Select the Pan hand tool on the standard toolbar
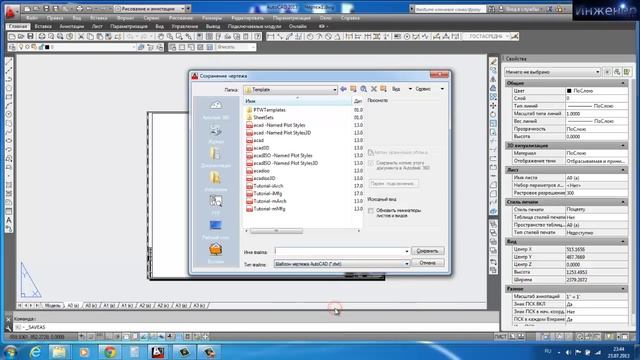 click(x=161, y=37)
